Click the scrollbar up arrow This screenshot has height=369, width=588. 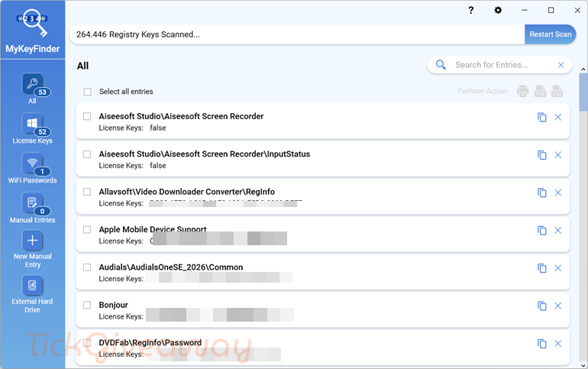(x=583, y=70)
